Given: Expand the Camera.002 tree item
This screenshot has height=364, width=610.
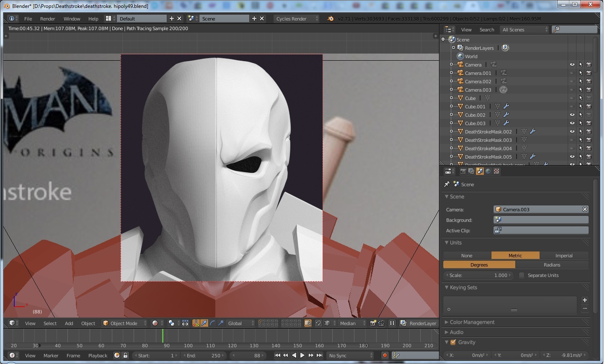Looking at the screenshot, I should coord(452,81).
